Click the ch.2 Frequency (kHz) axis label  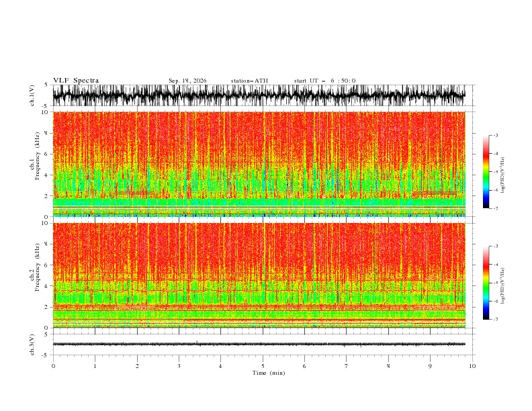tap(35, 275)
